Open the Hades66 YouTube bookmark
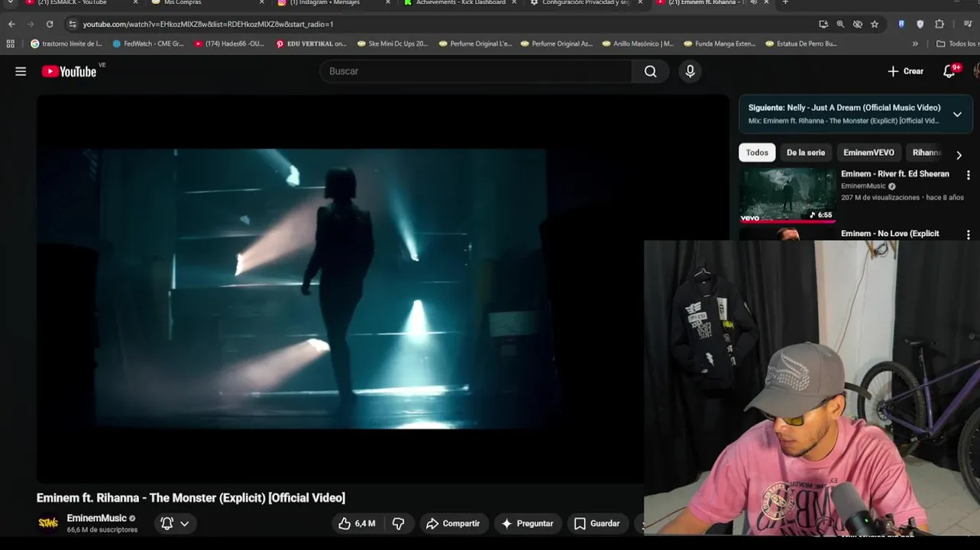Screen dimensions: 980x550 pyautogui.click(x=229, y=44)
